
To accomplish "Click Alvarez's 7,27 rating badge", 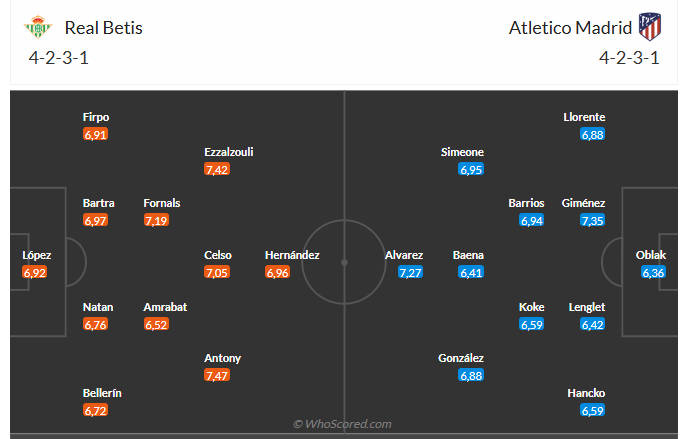I will coord(410,272).
